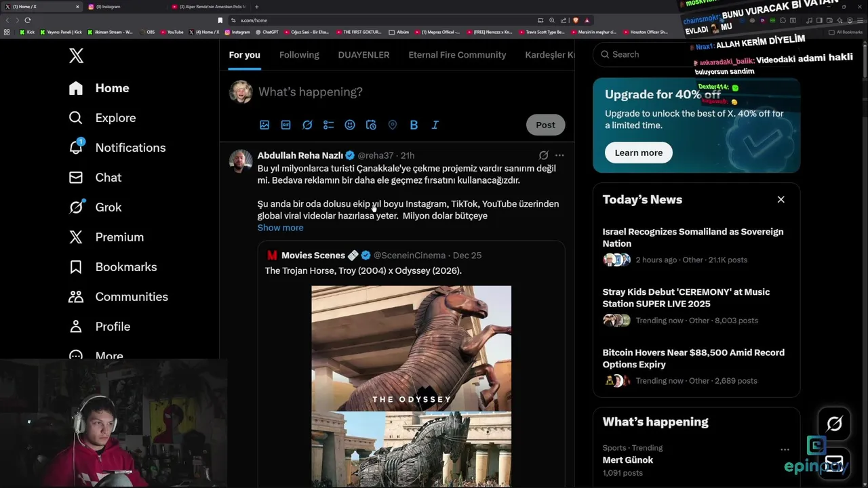
Task: Apply bold formatting in the composer
Action: tap(414, 125)
